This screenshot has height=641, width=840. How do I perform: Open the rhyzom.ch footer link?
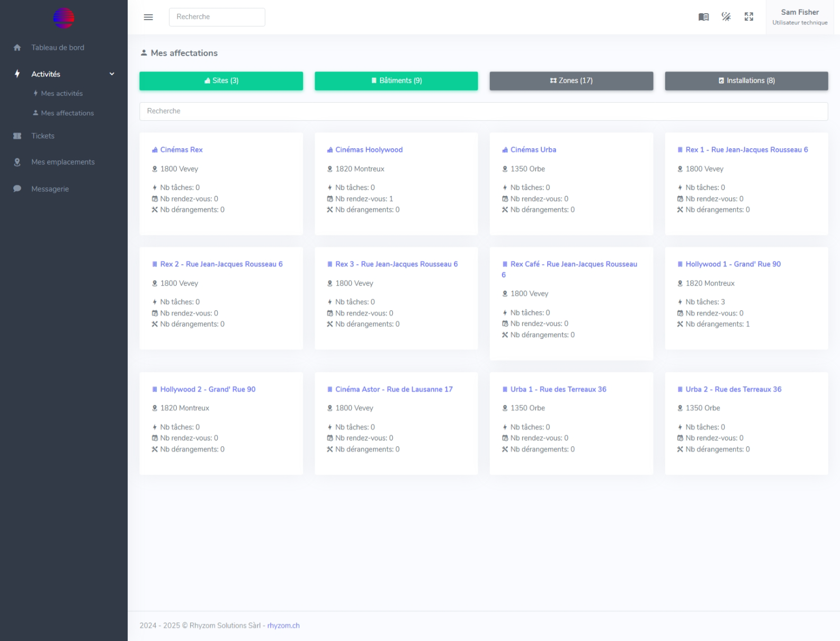[x=283, y=626]
